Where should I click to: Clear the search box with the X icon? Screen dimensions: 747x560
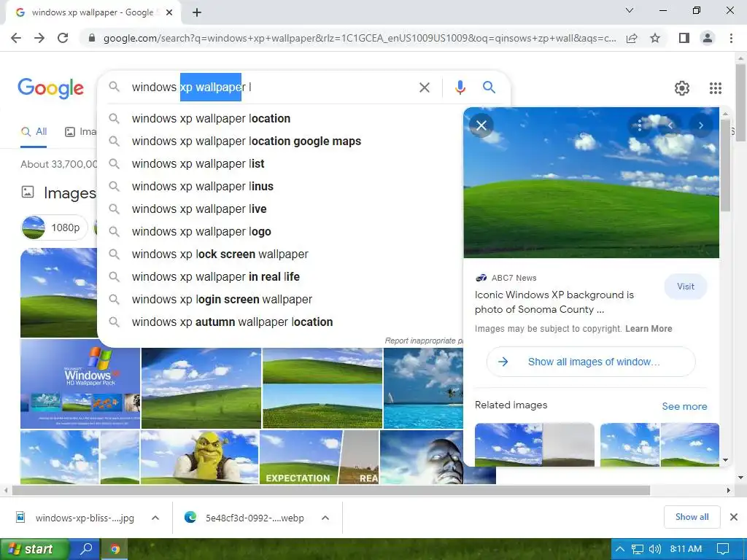click(x=424, y=87)
